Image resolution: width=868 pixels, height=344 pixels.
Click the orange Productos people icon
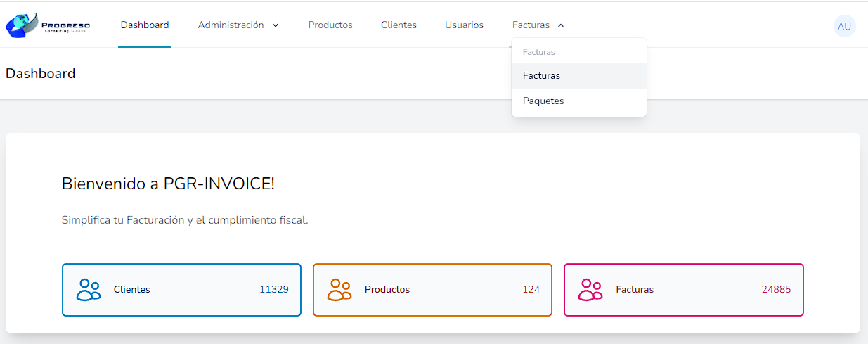click(x=339, y=290)
